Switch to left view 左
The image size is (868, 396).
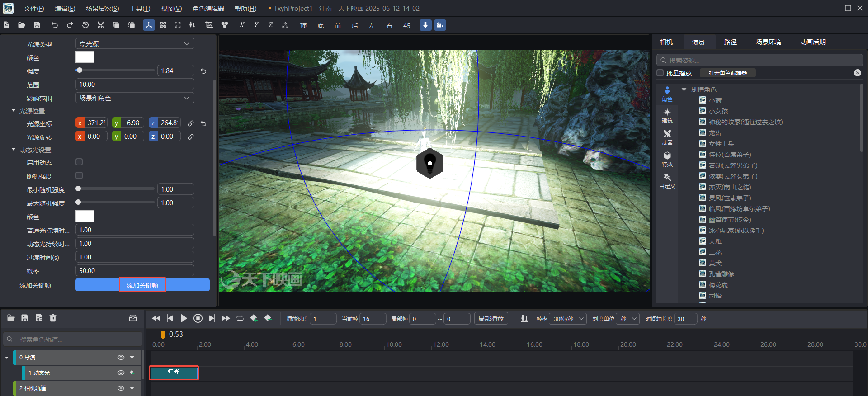pyautogui.click(x=372, y=26)
